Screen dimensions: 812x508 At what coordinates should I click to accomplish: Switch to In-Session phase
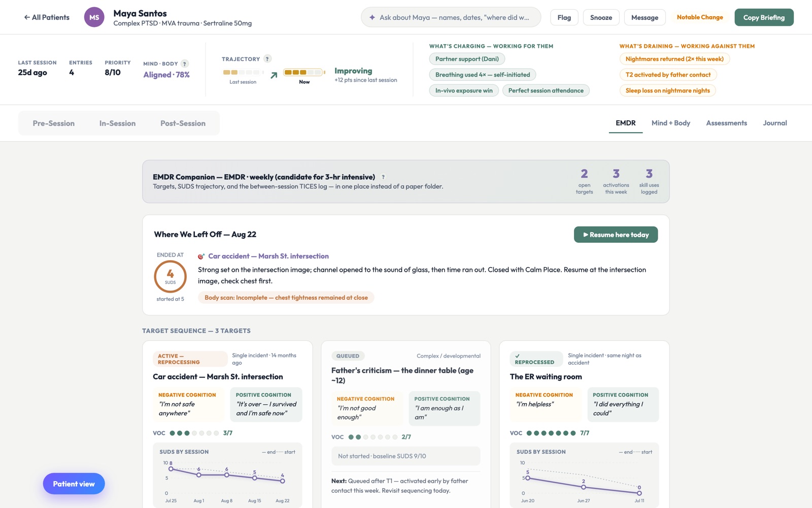tap(117, 123)
